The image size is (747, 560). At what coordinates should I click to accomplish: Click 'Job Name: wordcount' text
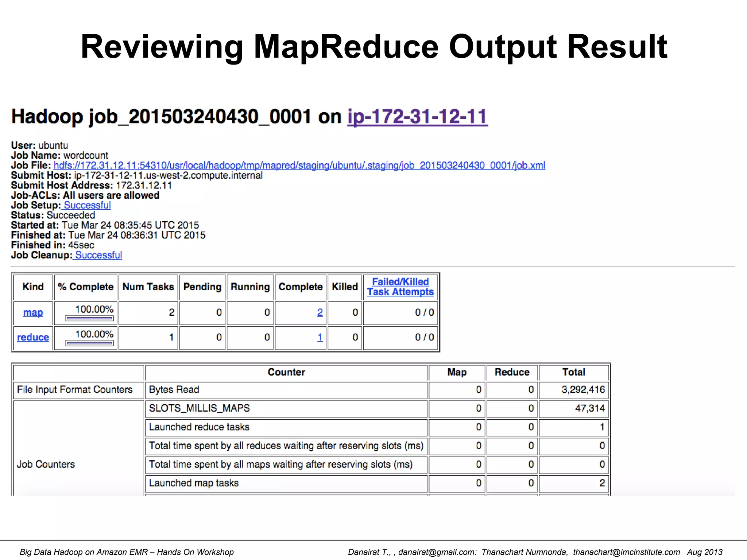[59, 155]
